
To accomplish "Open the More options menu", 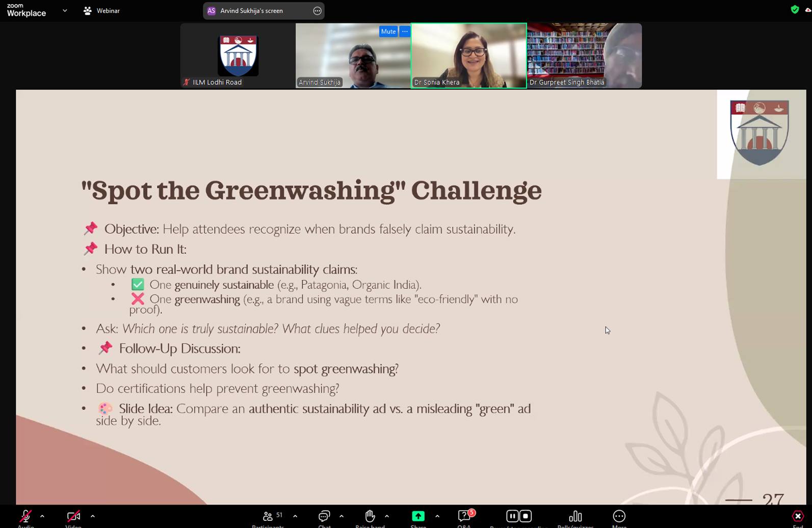I will click(619, 516).
